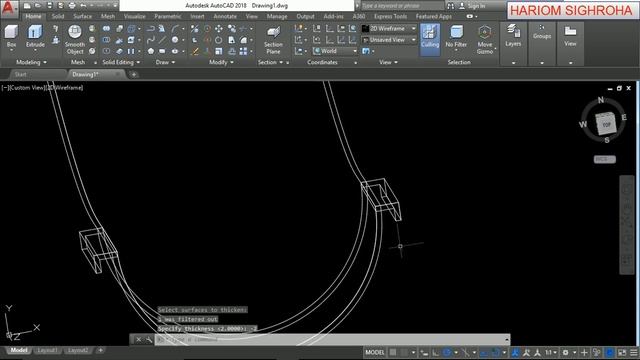Expand the Modeling panel
Viewport: 640px width, 360px height.
click(x=31, y=62)
